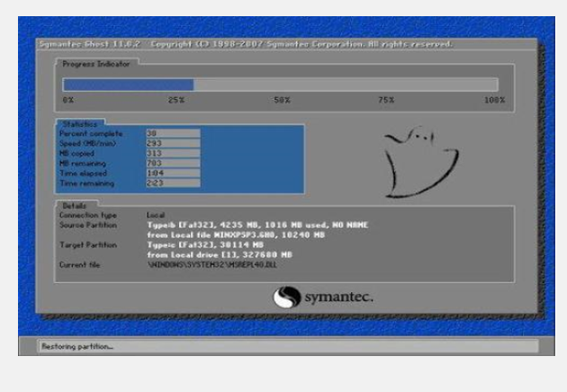Click source line "Type:b [Fat32], 4235 MB"
Image resolution: width=567 pixels, height=392 pixels.
257,225
